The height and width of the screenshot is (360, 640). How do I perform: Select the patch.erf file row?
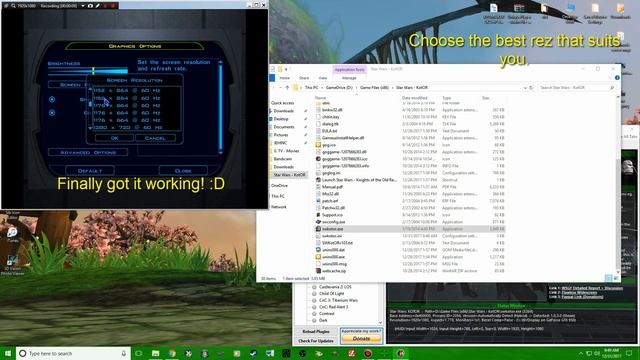pyautogui.click(x=410, y=201)
